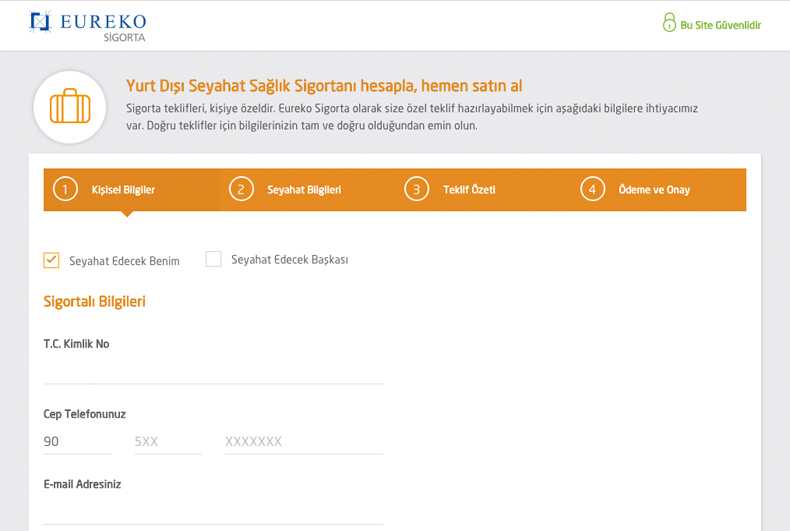Image resolution: width=790 pixels, height=531 pixels.
Task: Focus the E-mail Adresiniz field
Action: (x=213, y=512)
